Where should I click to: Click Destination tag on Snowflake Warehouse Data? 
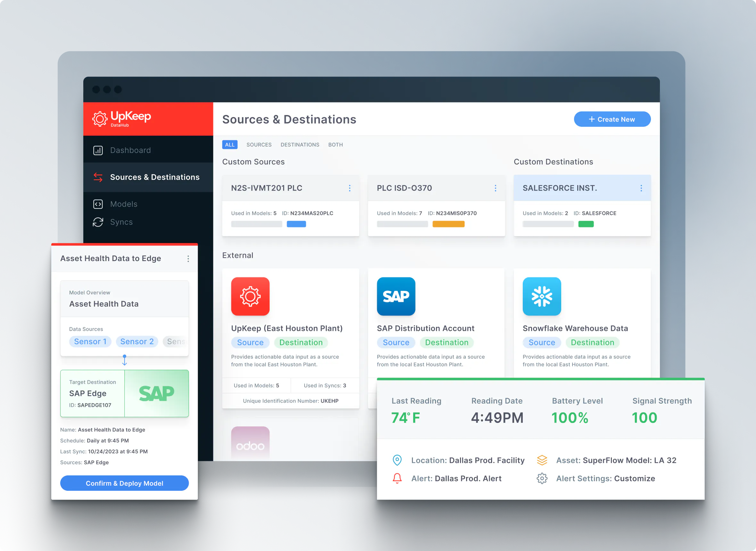tap(592, 342)
